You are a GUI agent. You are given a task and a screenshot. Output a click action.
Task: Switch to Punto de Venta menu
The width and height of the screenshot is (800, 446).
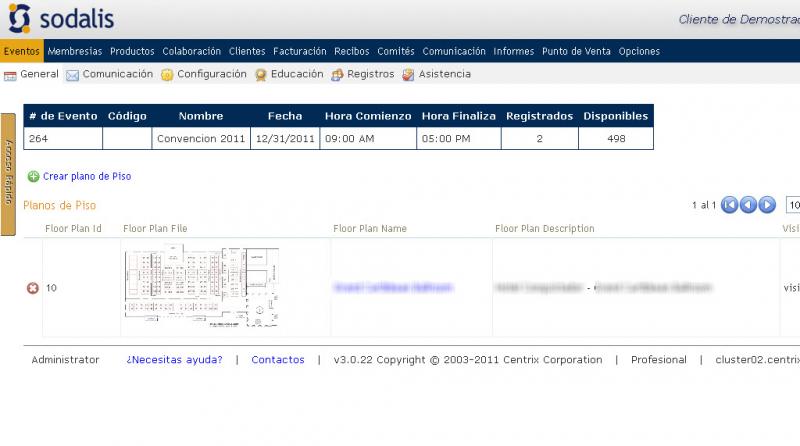pyautogui.click(x=576, y=51)
